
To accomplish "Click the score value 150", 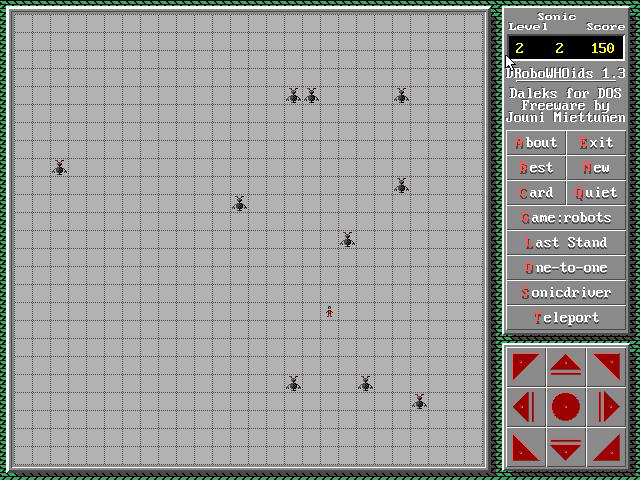I will click(602, 48).
